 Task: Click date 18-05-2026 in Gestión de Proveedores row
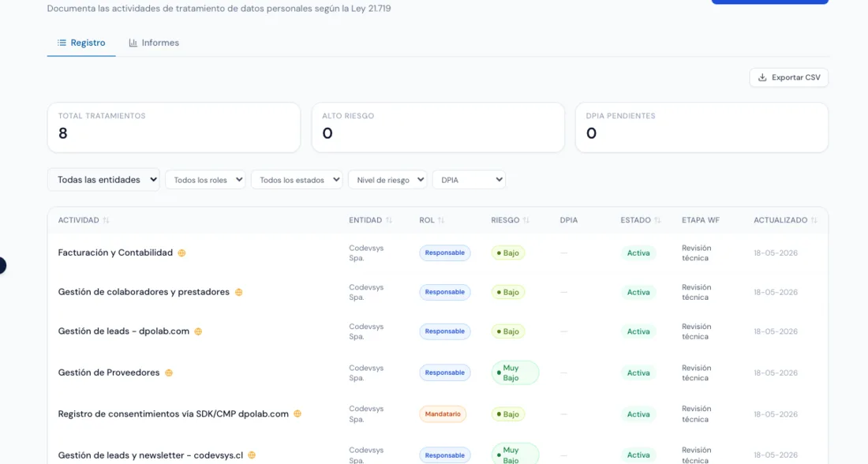tap(776, 372)
